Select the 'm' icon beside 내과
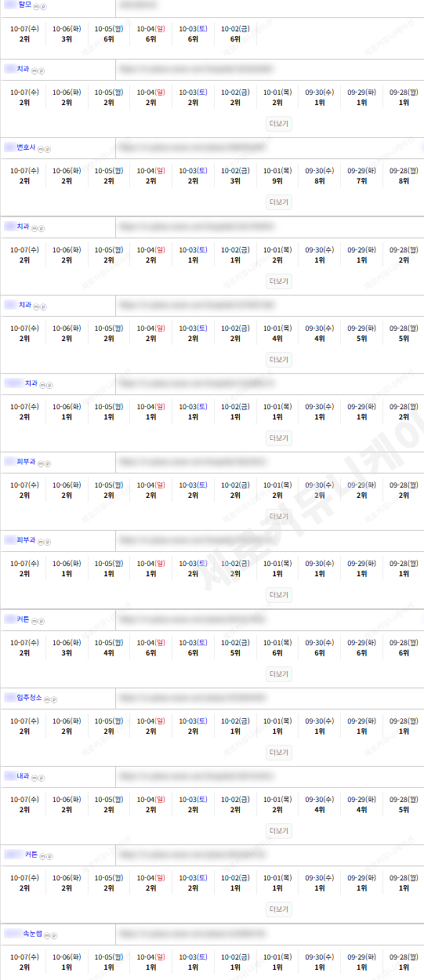The height and width of the screenshot is (980, 424). pos(36,778)
